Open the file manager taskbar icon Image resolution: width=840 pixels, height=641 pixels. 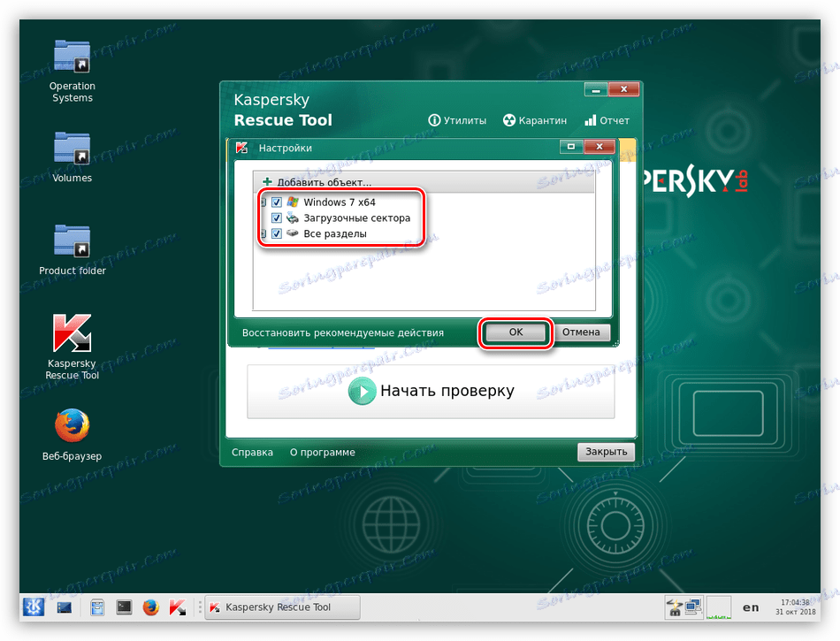(97, 607)
